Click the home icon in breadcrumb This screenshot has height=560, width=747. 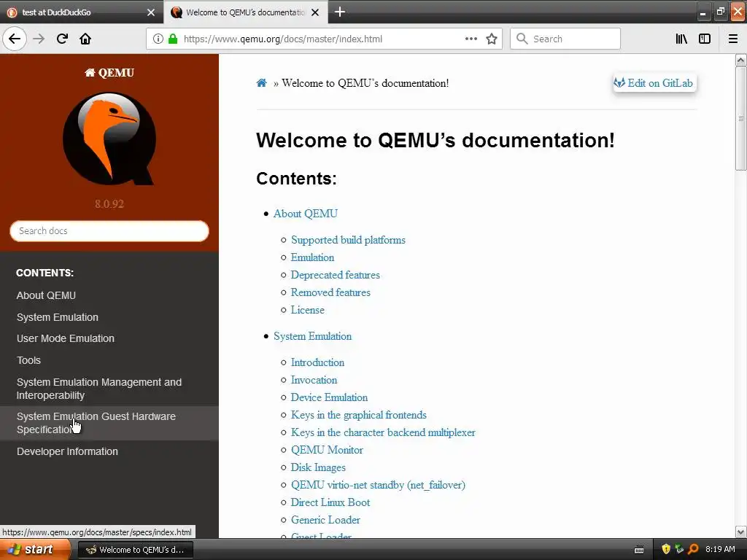click(x=262, y=83)
